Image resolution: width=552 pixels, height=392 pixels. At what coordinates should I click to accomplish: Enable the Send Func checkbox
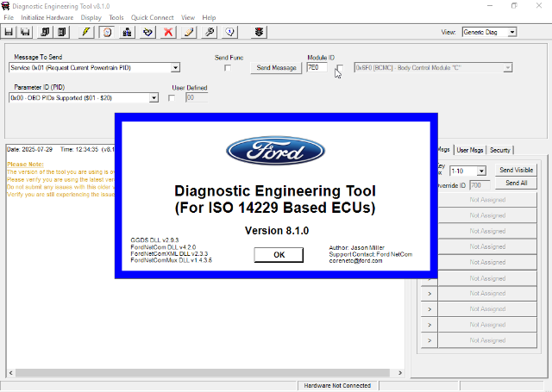tap(228, 68)
